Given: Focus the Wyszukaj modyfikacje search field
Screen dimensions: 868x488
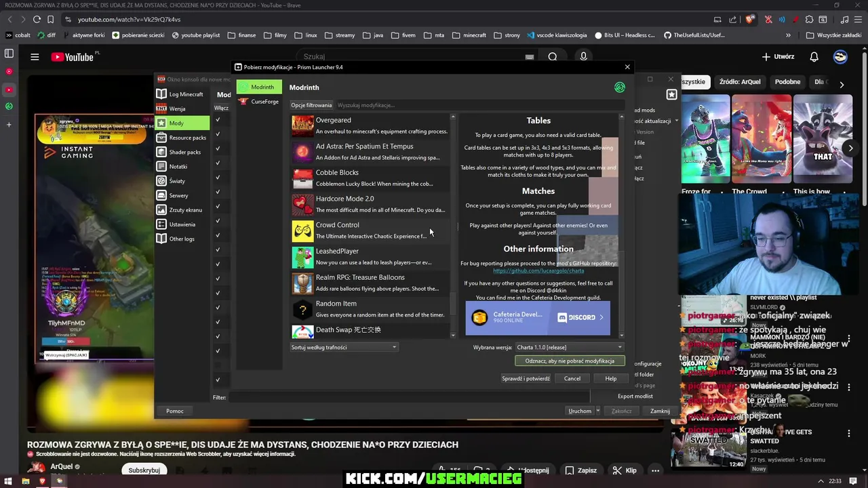Looking at the screenshot, I should coord(479,105).
